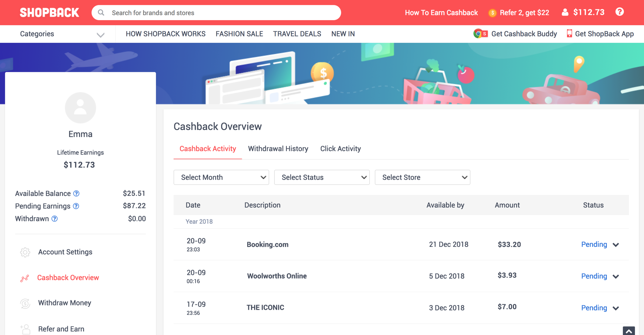
Task: Switch to Withdrawal History tab
Action: point(278,149)
